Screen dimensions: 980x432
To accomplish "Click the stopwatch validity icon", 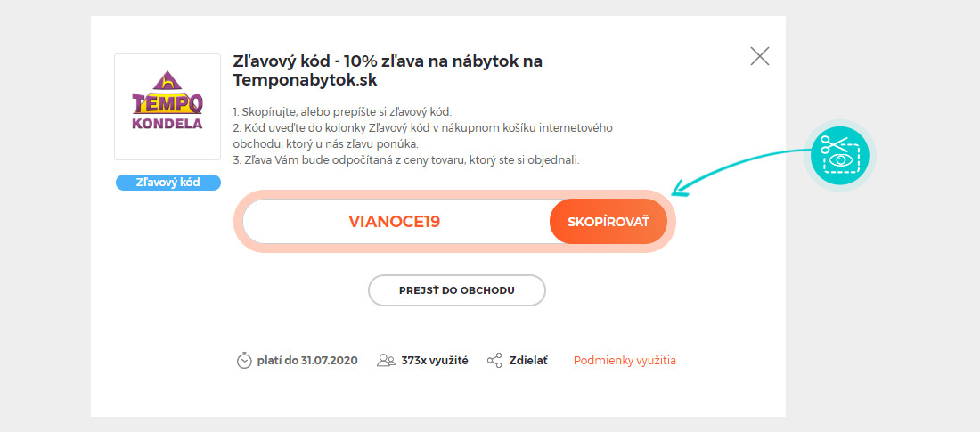I will coord(244,361).
